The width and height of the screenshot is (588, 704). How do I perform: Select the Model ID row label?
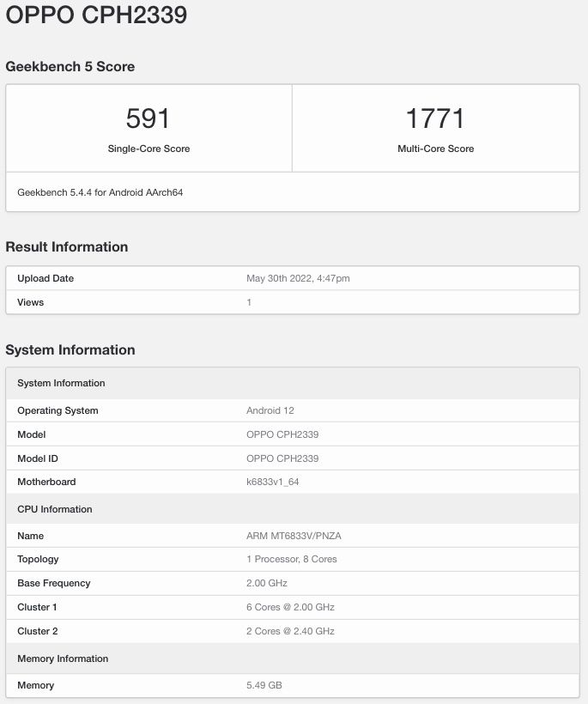pyautogui.click(x=38, y=458)
